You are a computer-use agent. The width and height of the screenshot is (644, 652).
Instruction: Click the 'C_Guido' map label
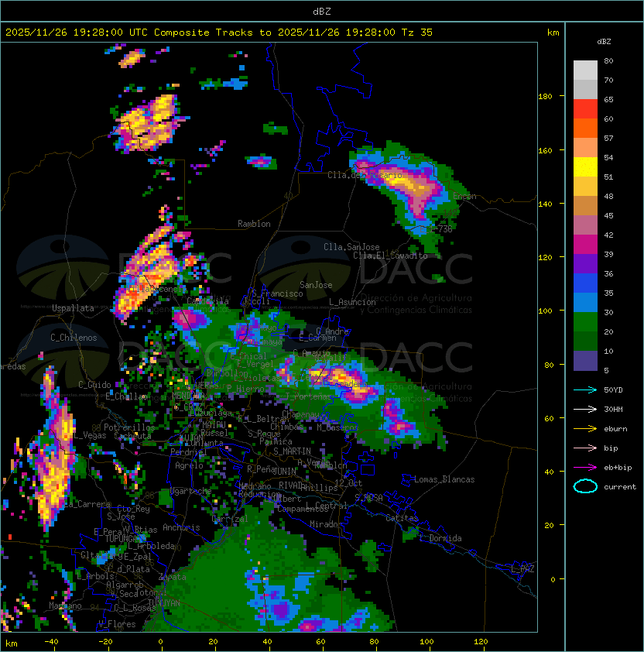[x=94, y=385]
